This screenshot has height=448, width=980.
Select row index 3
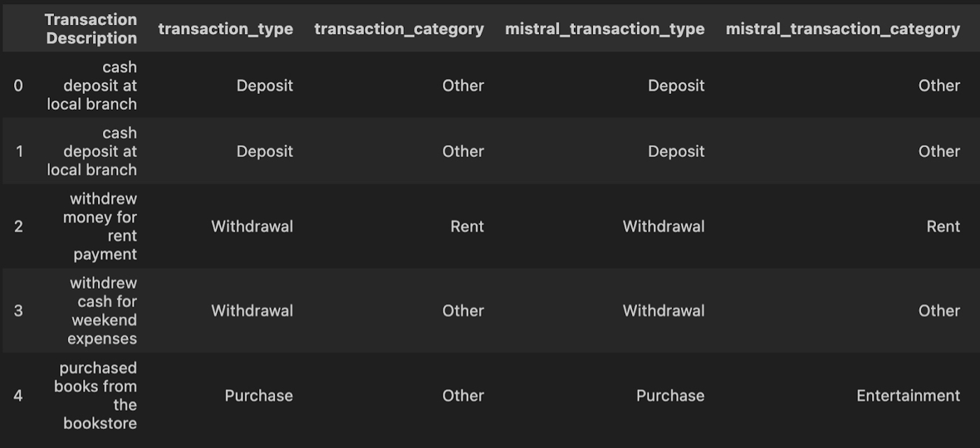[x=18, y=311]
